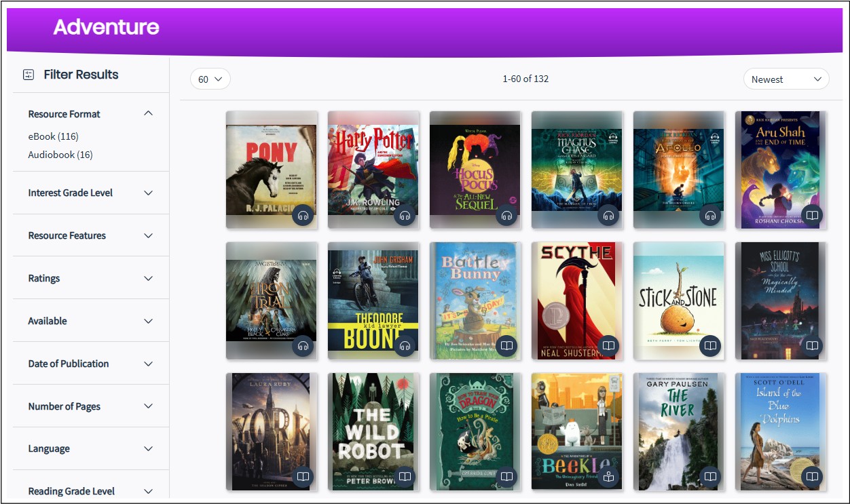The width and height of the screenshot is (850, 504).
Task: Open the How to Train Your Dragon cover
Action: pos(475,431)
